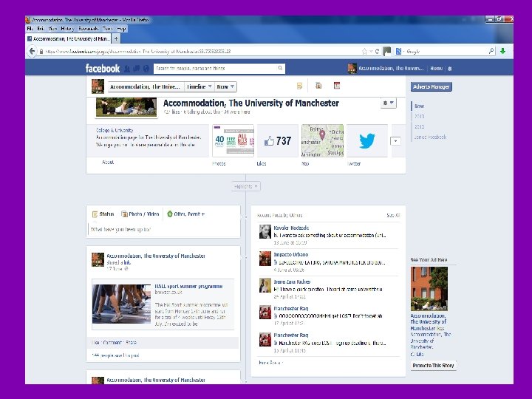Click the calendar event icon in the page bar

tap(337, 86)
